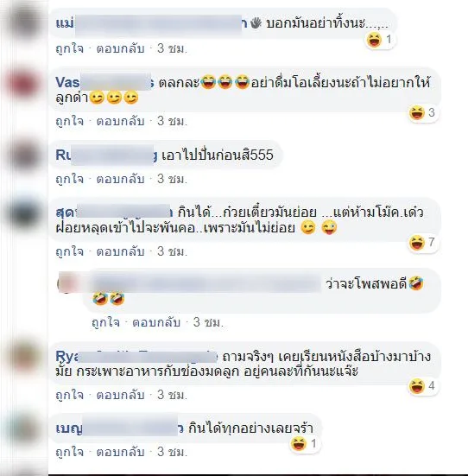This screenshot has height=476, width=468.
Task: Like the comment เอาไปปั่นก่อนสิ555
Action: tap(69, 179)
